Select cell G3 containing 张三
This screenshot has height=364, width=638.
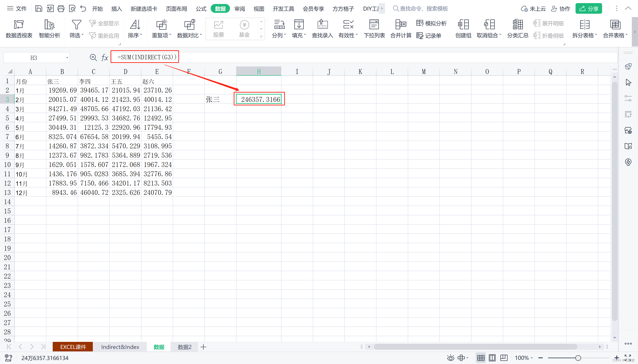coord(220,99)
